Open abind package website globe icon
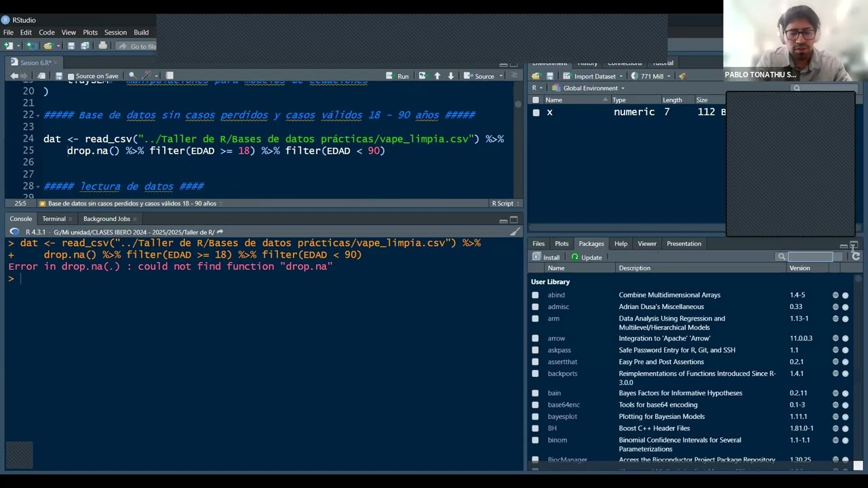 [835, 295]
